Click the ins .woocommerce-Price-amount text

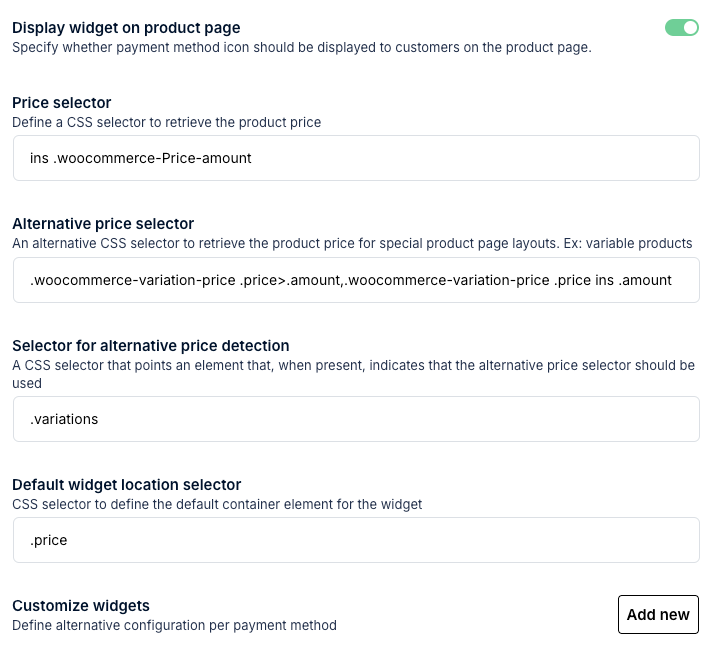pyautogui.click(x=140, y=158)
